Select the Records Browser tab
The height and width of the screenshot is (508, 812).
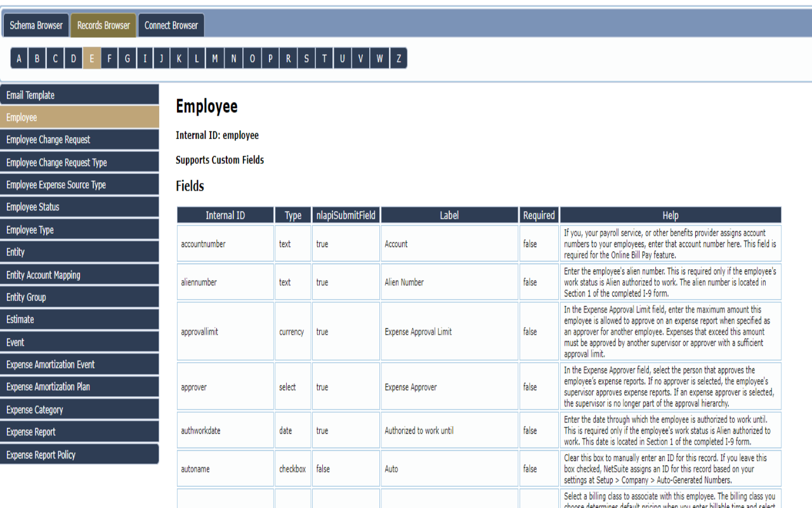(x=103, y=25)
